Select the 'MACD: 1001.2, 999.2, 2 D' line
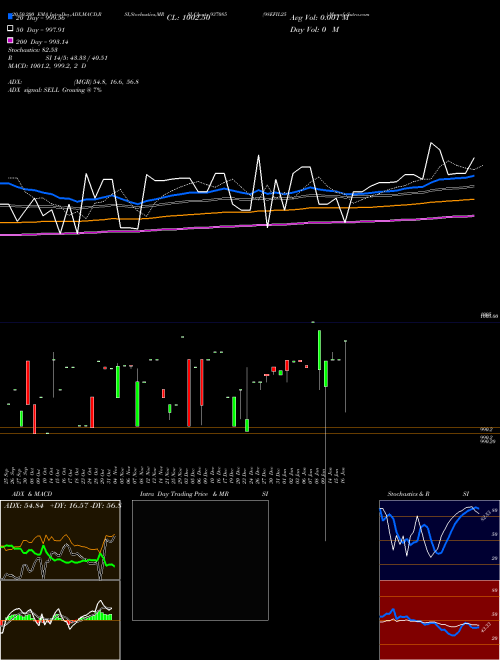This screenshot has width=500, height=660. (x=47, y=66)
